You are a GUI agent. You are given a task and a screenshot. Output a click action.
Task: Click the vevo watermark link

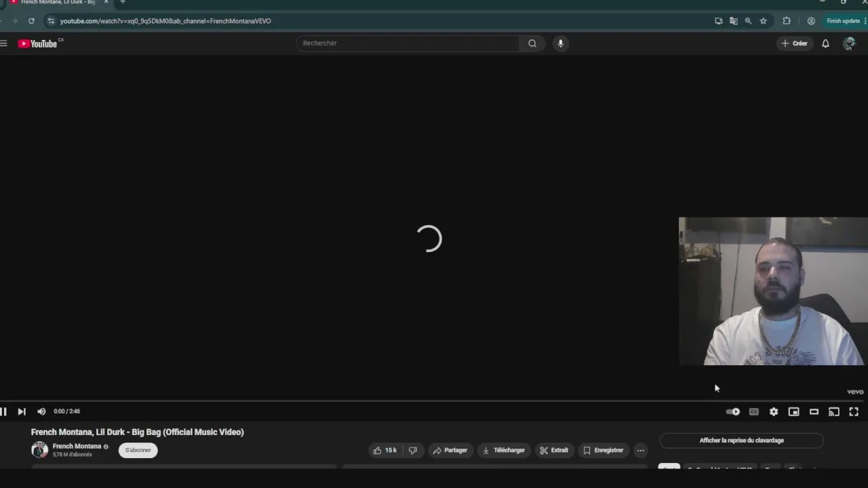click(855, 392)
